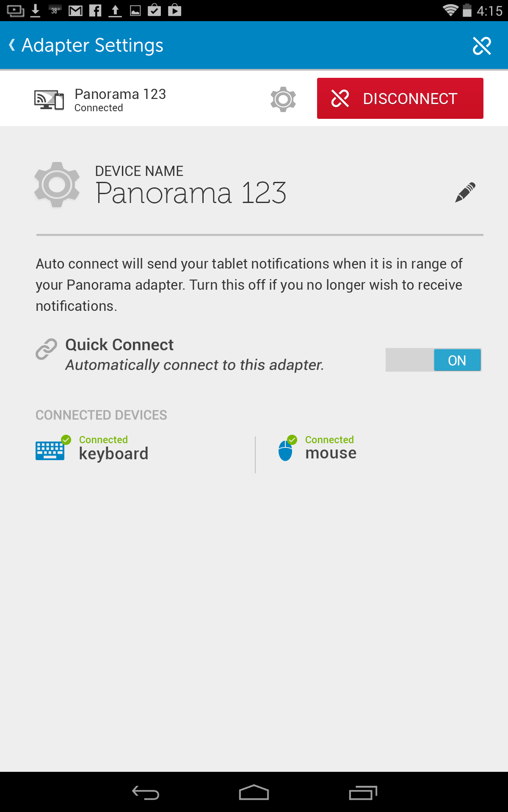The width and height of the screenshot is (508, 812).
Task: Tap the Quick Connect label
Action: point(119,345)
